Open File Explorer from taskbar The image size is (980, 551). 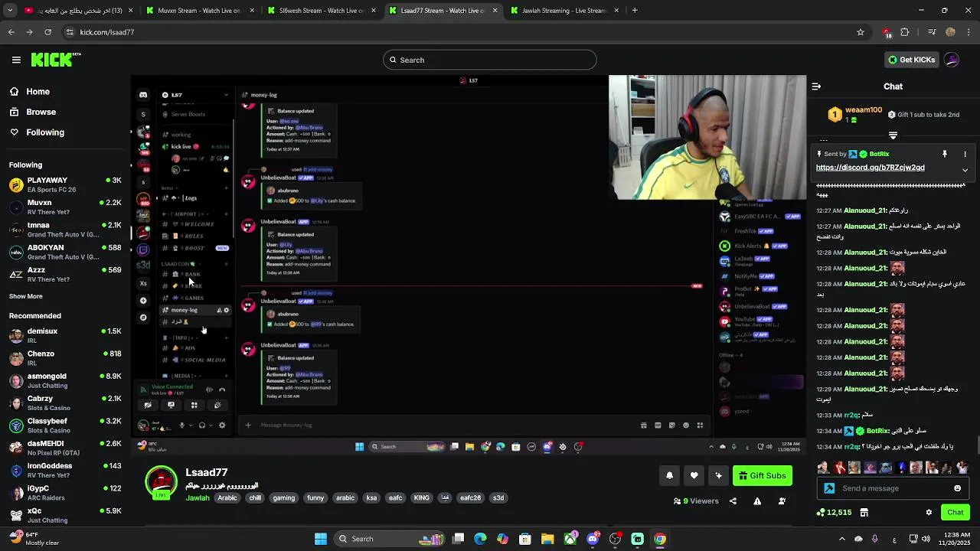point(547,539)
